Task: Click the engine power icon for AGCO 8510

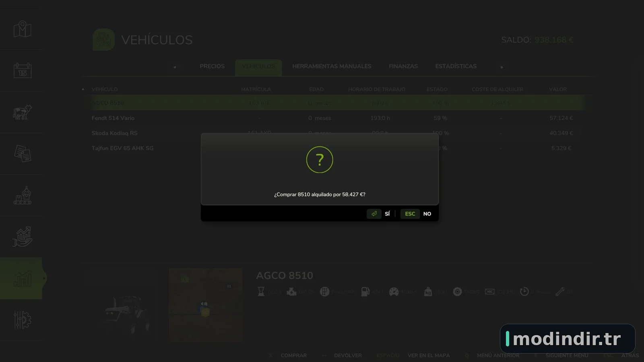Action: point(291,292)
